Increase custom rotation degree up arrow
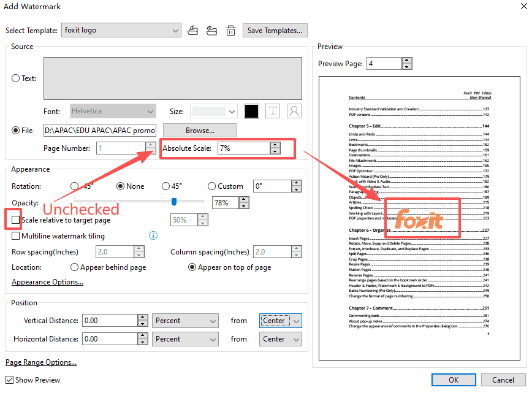The height and width of the screenshot is (393, 532). click(x=297, y=183)
